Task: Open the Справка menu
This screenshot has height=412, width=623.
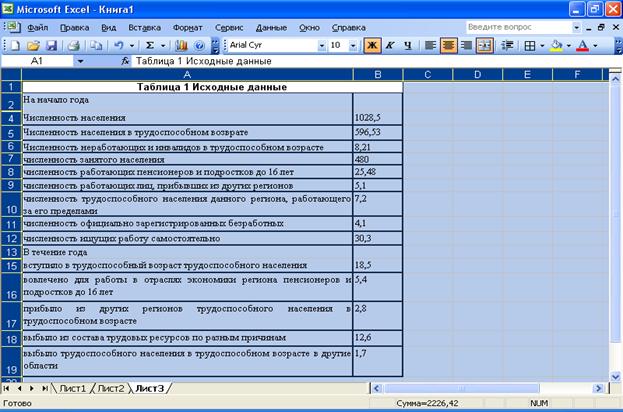Action: coord(348,28)
